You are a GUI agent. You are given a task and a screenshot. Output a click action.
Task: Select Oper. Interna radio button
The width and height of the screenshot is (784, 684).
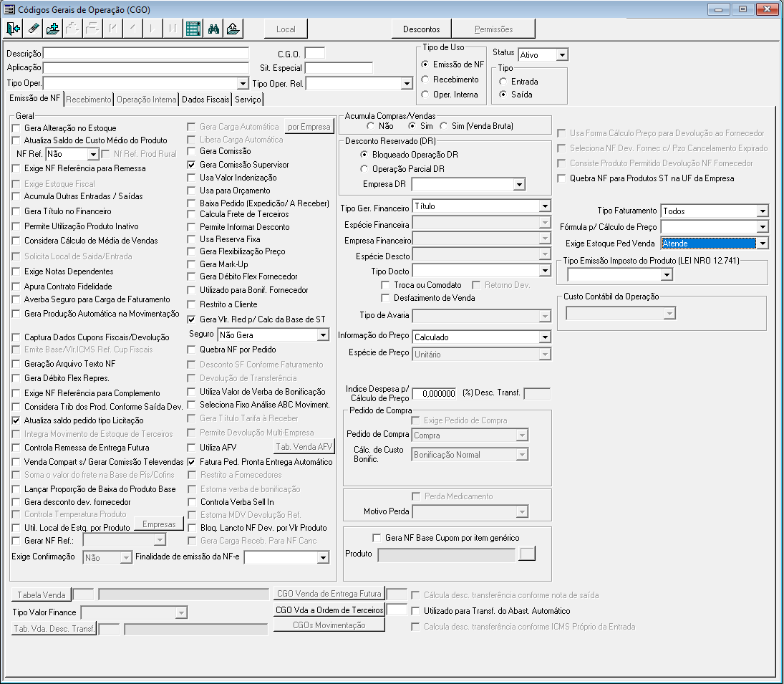point(425,95)
